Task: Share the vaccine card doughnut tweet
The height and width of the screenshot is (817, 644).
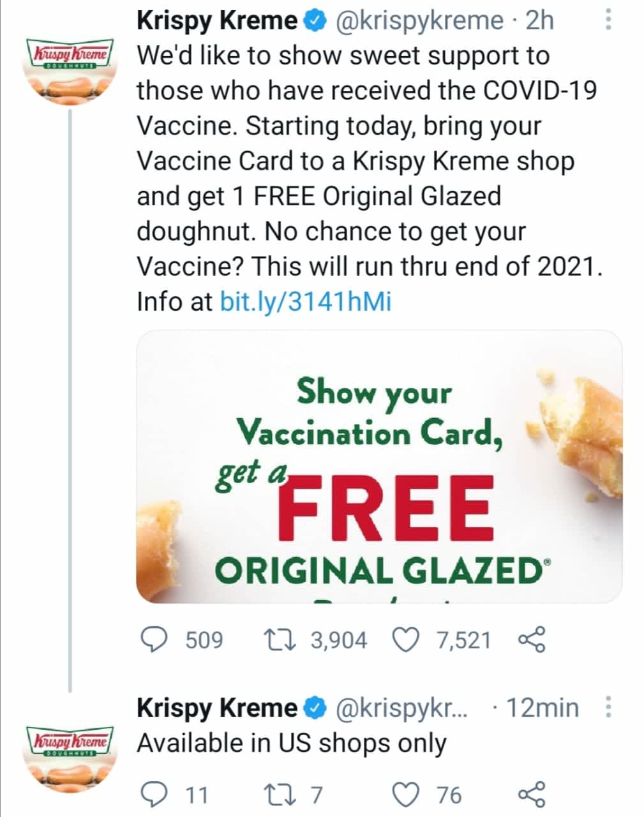Action: pos(532,640)
